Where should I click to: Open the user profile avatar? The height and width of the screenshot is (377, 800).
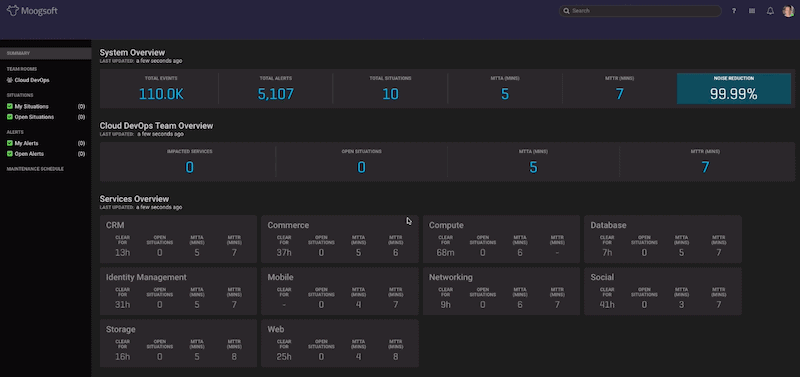788,11
